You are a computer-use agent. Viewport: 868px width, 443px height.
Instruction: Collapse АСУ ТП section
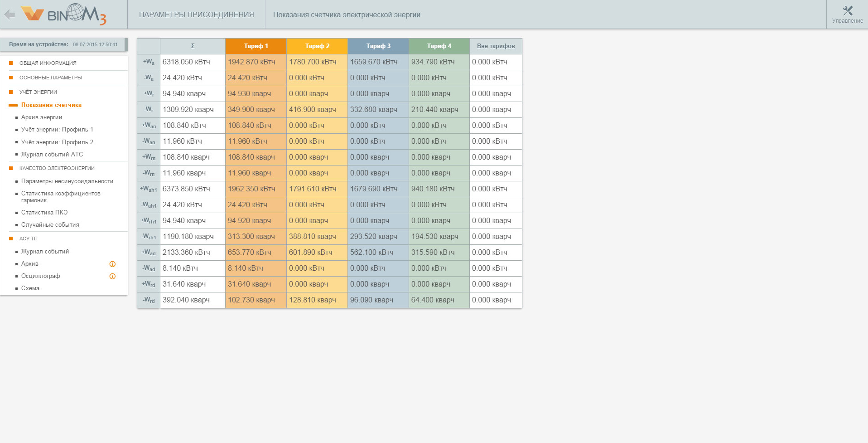click(x=28, y=239)
